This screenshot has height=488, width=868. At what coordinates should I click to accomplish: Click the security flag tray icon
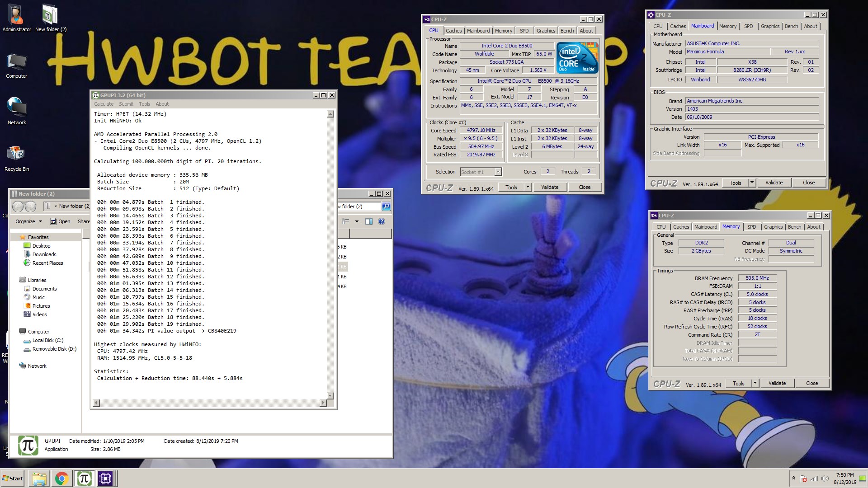804,479
